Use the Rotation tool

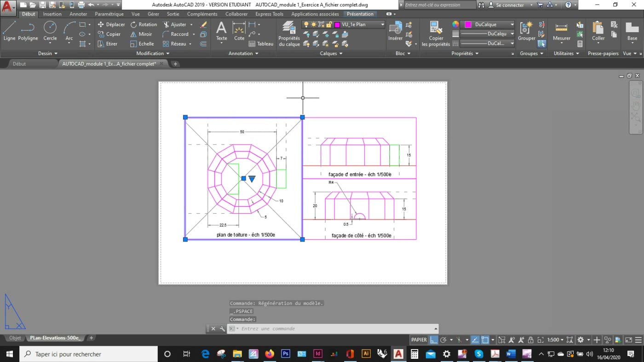pos(144,24)
